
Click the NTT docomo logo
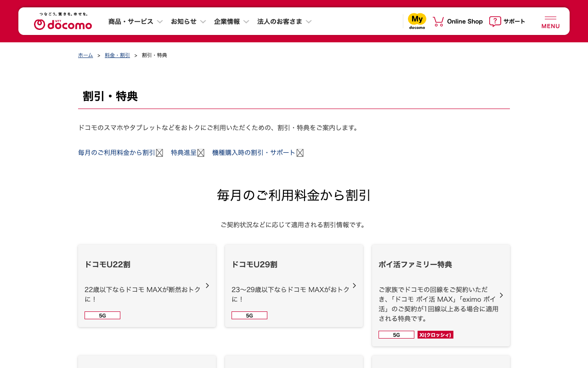coord(63,22)
